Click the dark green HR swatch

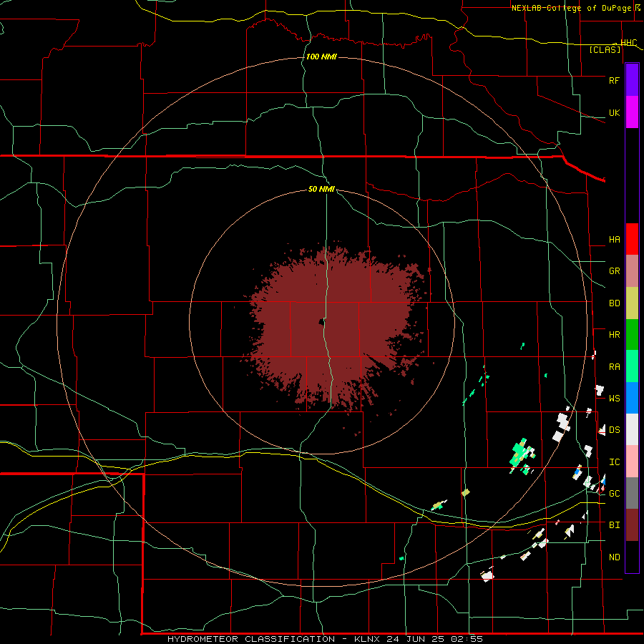tap(632, 335)
